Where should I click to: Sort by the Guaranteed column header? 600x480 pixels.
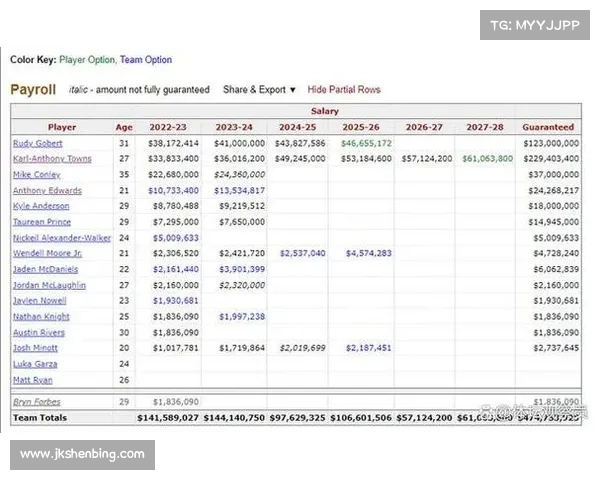click(x=548, y=127)
